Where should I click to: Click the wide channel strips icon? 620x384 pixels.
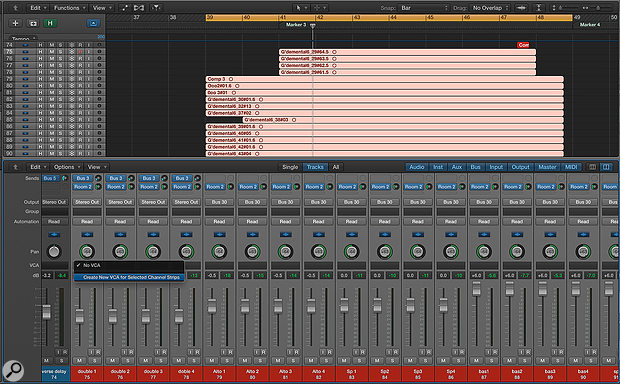606,167
